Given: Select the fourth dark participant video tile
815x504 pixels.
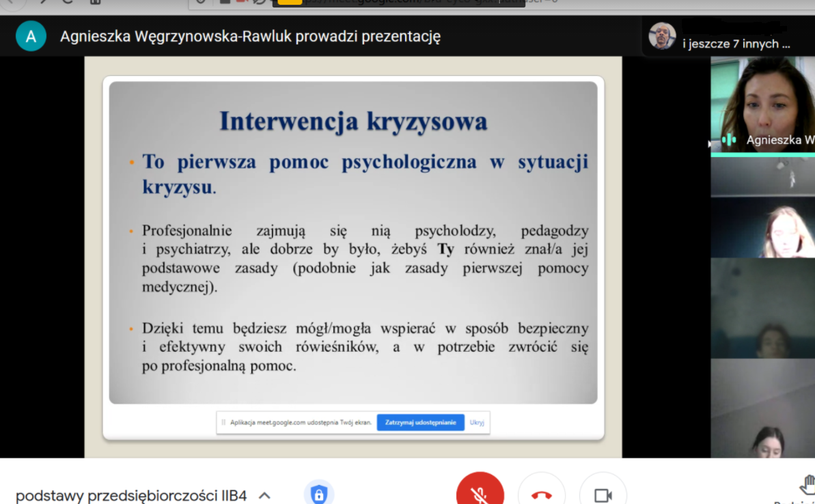Looking at the screenshot, I should (762, 307).
